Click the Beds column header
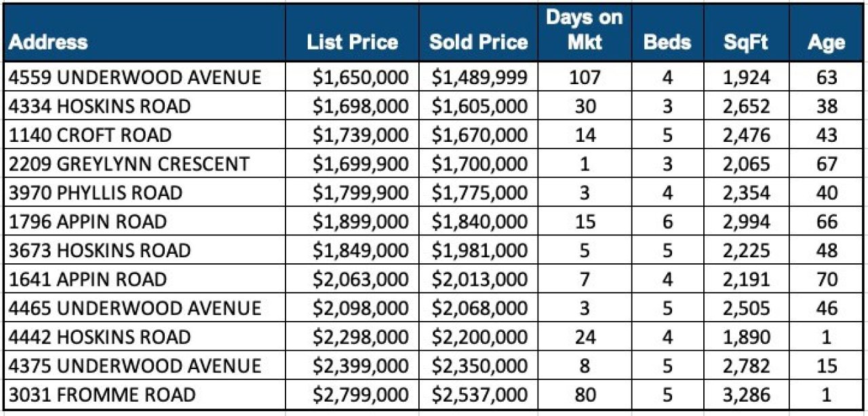 click(667, 42)
